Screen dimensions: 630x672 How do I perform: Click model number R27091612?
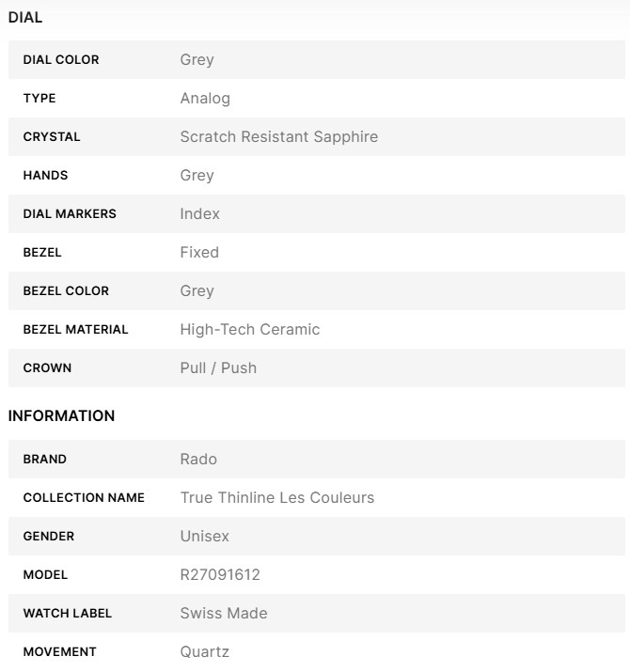(220, 574)
